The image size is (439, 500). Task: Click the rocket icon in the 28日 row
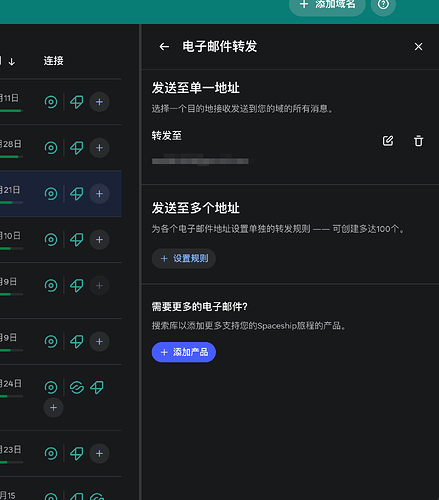pos(77,148)
